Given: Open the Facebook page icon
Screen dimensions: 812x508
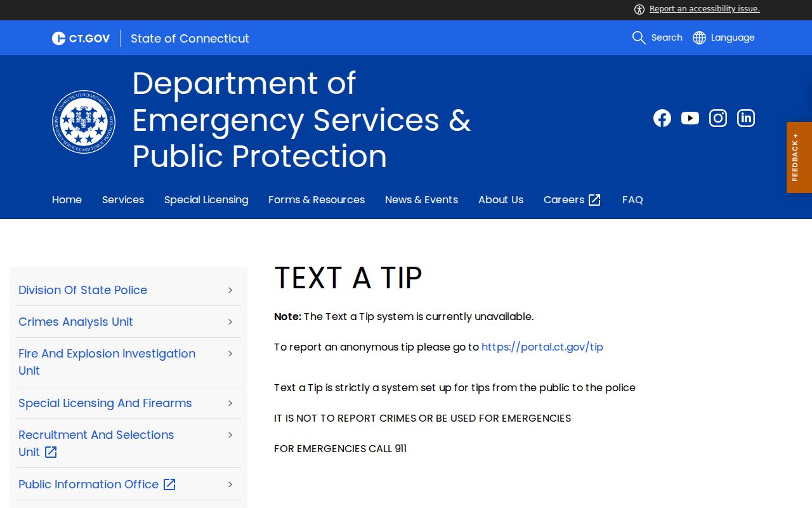Looking at the screenshot, I should point(662,118).
